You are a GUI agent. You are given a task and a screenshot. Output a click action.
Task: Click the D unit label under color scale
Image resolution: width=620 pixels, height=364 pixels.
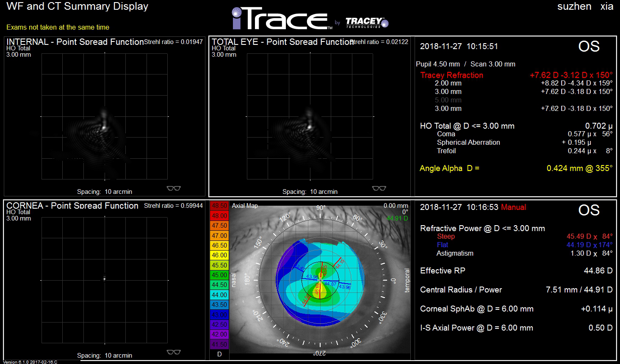pos(219,354)
